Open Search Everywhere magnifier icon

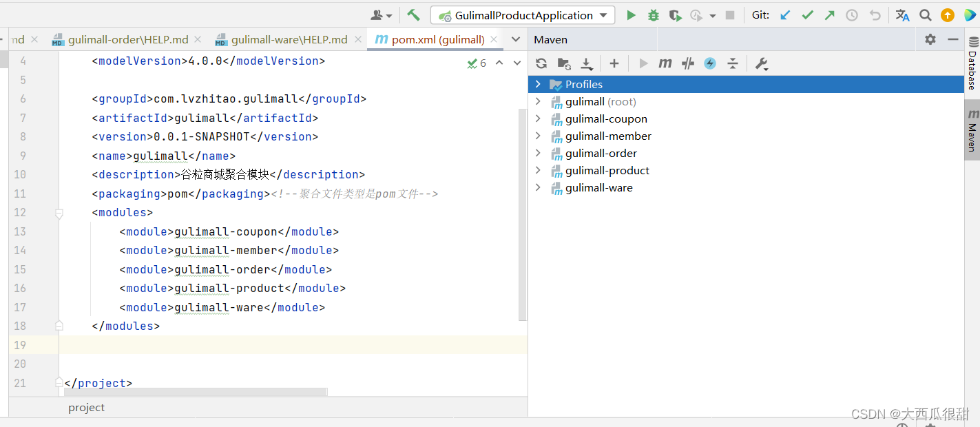[926, 15]
